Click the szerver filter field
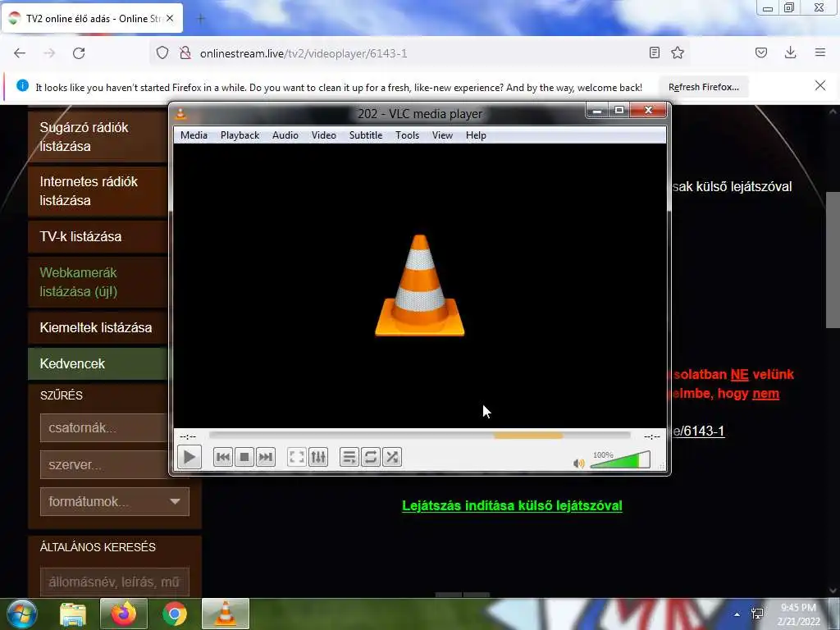Screen dimensions: 840x630 pos(103,464)
